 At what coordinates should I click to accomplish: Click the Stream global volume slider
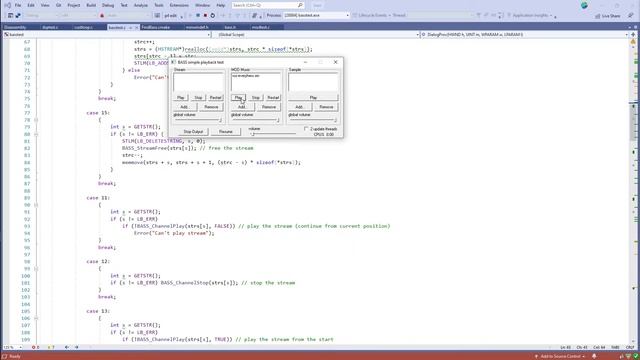198,120
